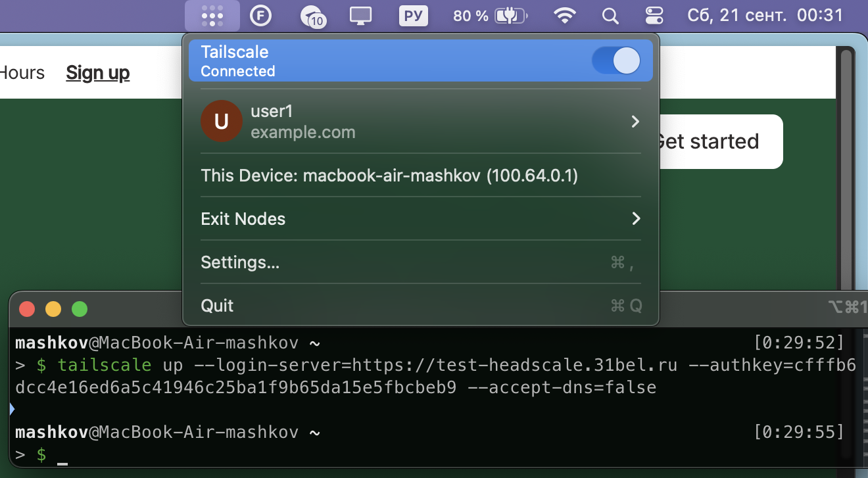This screenshot has height=478, width=868.
Task: Click the Tailscale Connected header row
Action: pyautogui.click(x=421, y=60)
